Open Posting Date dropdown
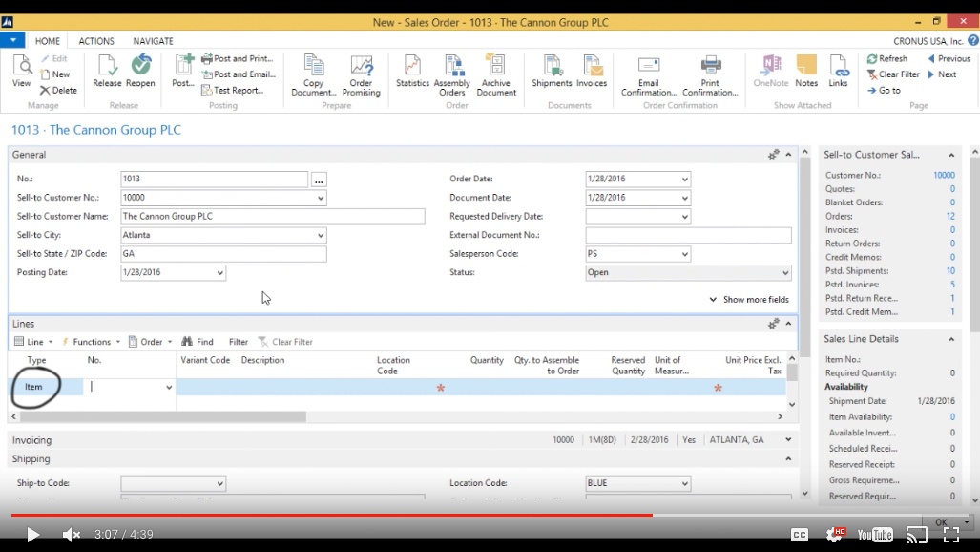 (x=220, y=273)
